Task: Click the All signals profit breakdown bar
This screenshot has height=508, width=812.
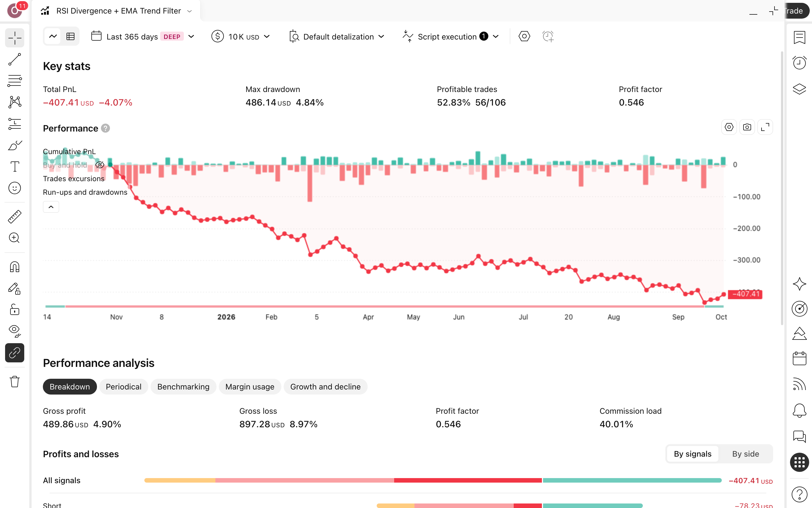Action: coord(433,480)
